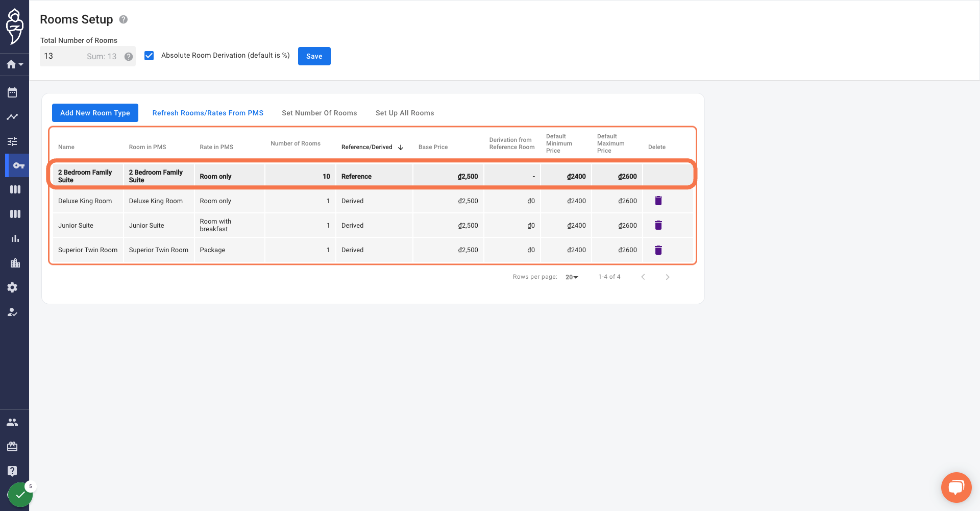Delete the Junior Suite row

pyautogui.click(x=658, y=225)
